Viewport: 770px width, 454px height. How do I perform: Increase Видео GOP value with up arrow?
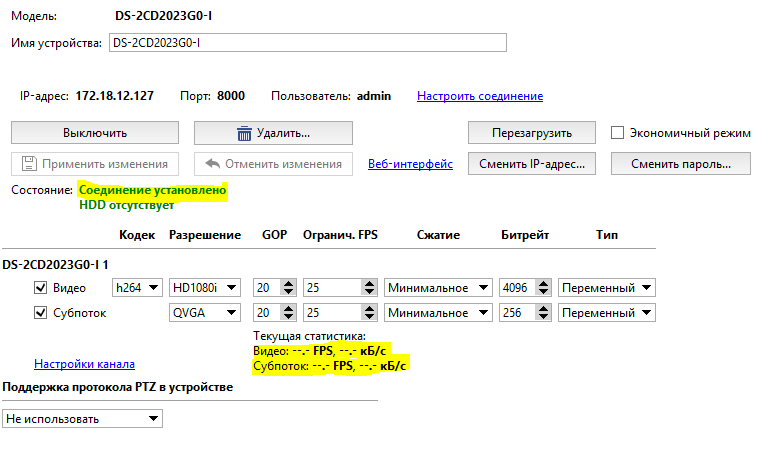pyautogui.click(x=289, y=284)
